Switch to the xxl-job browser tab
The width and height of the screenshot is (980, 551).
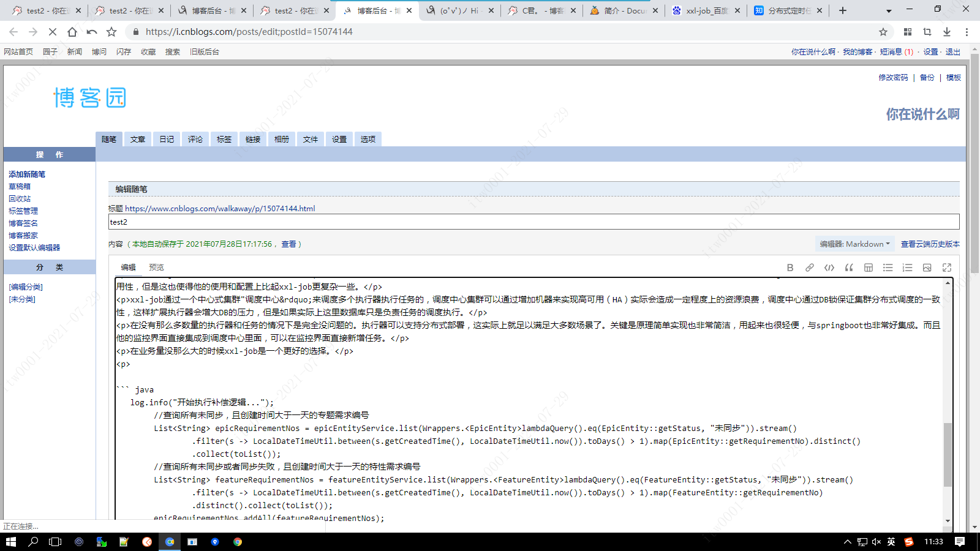[707, 10]
